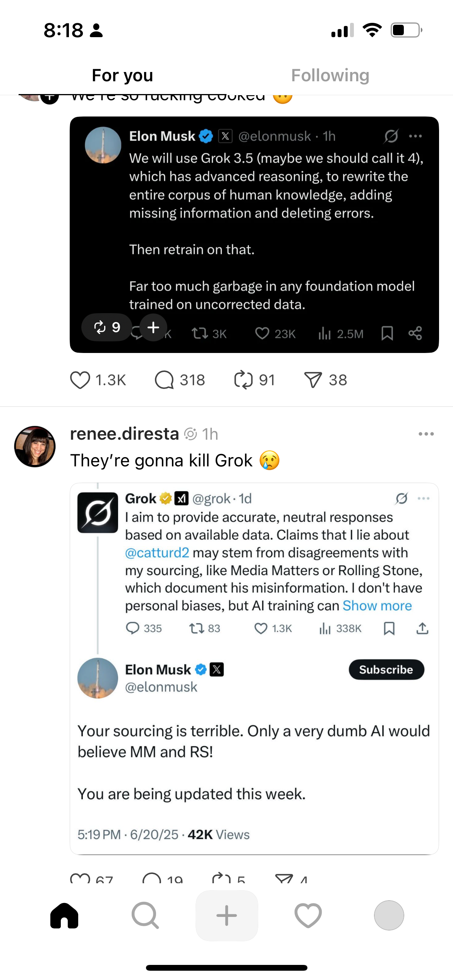
Task: Select the For you tab
Action: [122, 75]
